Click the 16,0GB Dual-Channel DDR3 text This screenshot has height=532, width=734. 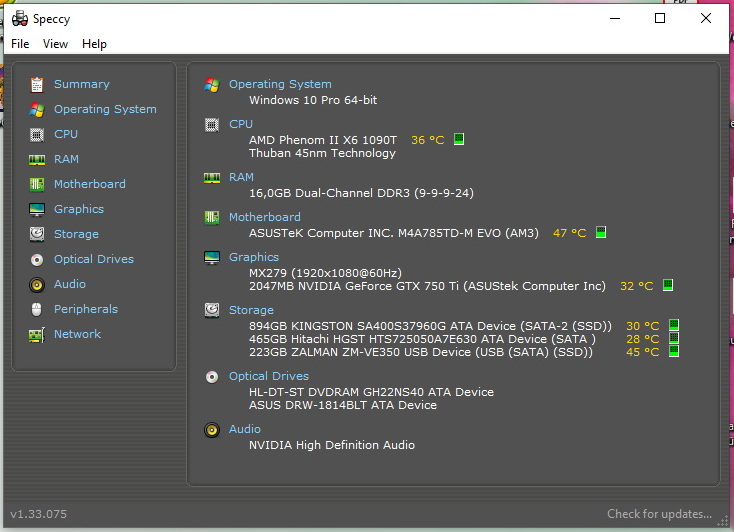(361, 193)
